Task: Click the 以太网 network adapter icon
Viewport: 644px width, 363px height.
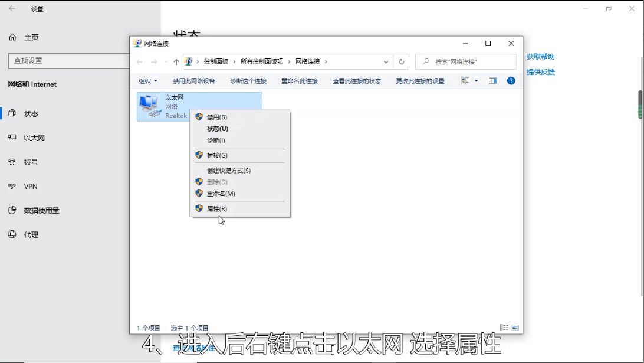Action: [150, 106]
